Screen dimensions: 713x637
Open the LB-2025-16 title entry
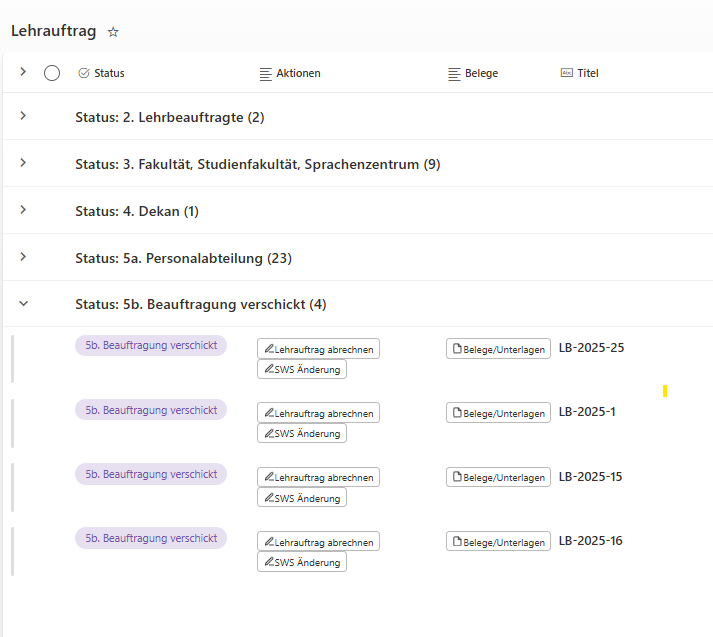pos(590,541)
